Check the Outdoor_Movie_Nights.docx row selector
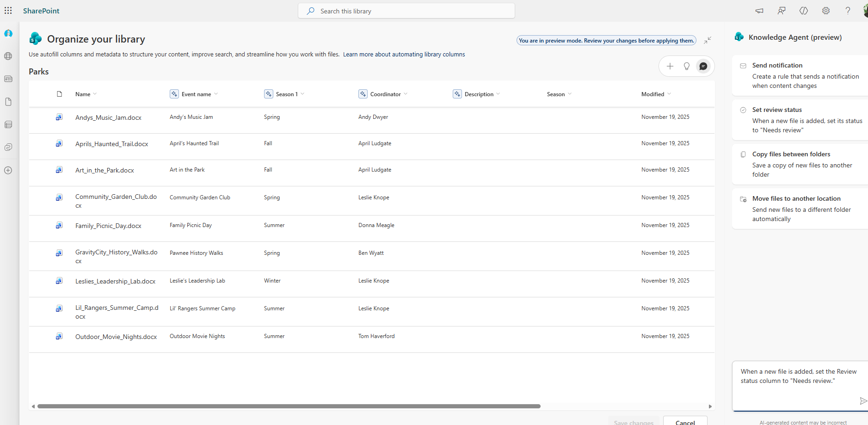This screenshot has width=868, height=425. click(59, 336)
